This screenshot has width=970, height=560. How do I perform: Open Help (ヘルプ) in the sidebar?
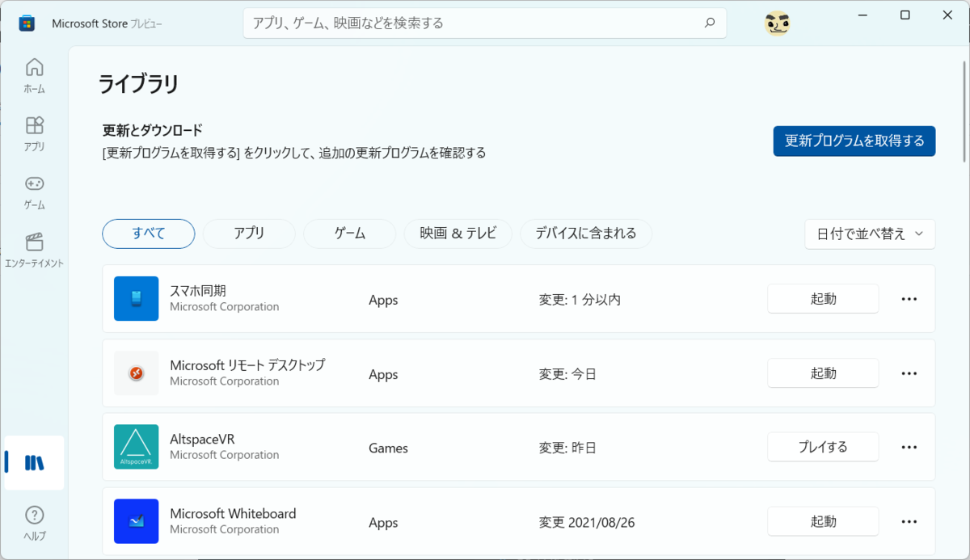tap(34, 523)
